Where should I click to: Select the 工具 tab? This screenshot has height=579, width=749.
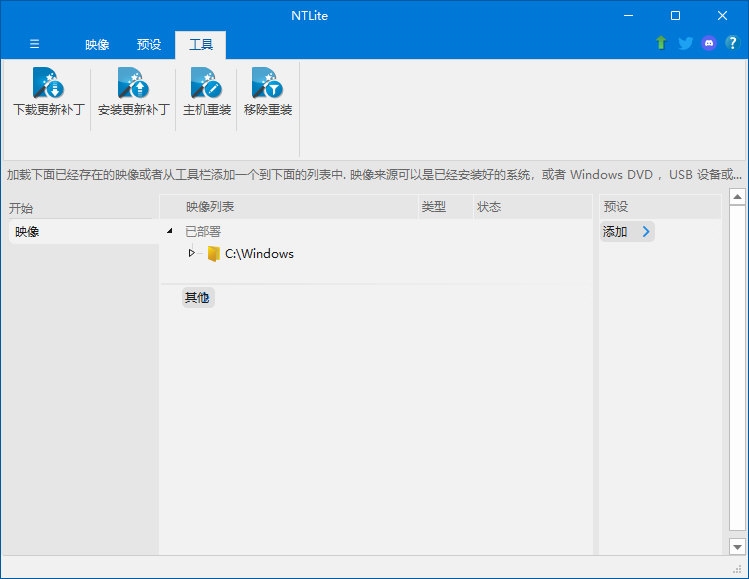(201, 44)
